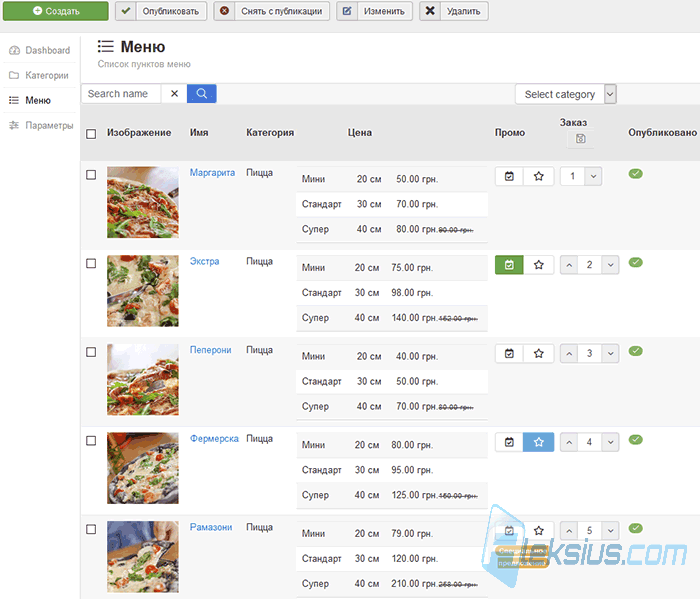Click the Рамазони pizza thumbnail
The width and height of the screenshot is (700, 599).
pyautogui.click(x=143, y=557)
